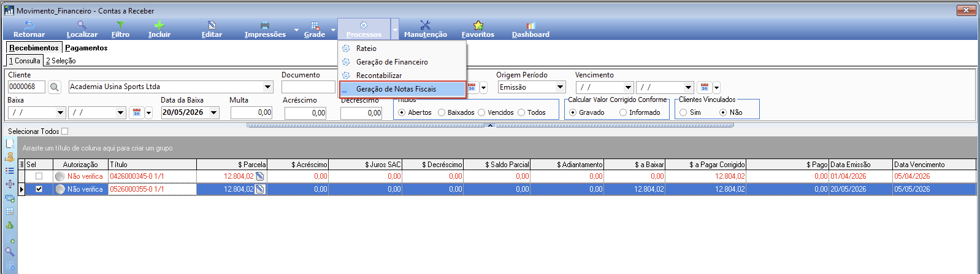This screenshot has height=274, width=980.
Task: Click the bulleted list icon in left sidebar
Action: [x=10, y=171]
